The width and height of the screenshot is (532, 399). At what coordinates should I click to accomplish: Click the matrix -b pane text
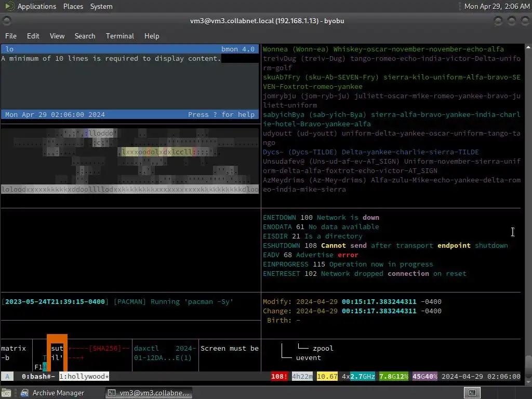click(x=14, y=353)
